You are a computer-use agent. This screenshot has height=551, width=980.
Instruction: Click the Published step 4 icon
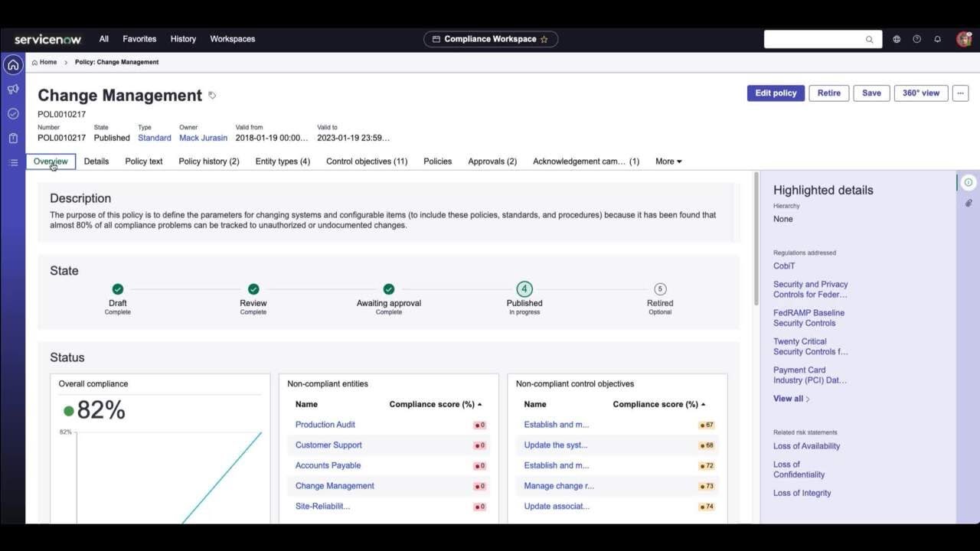(x=524, y=289)
